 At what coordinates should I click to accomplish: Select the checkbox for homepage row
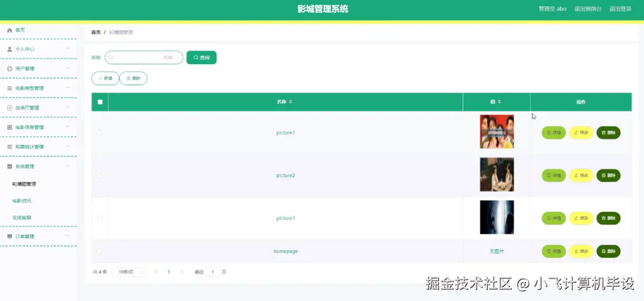click(100, 251)
